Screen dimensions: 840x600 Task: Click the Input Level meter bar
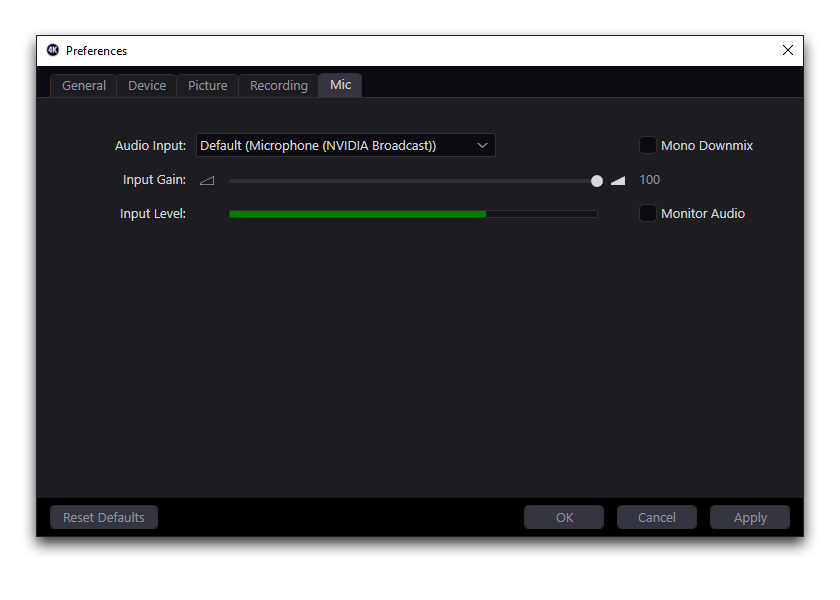pyautogui.click(x=413, y=214)
